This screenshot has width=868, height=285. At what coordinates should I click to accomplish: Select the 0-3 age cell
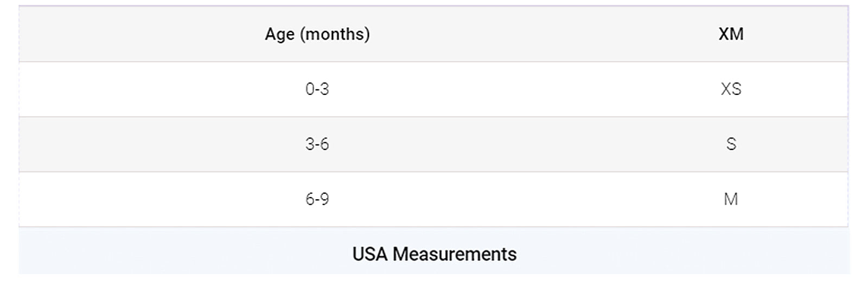317,89
